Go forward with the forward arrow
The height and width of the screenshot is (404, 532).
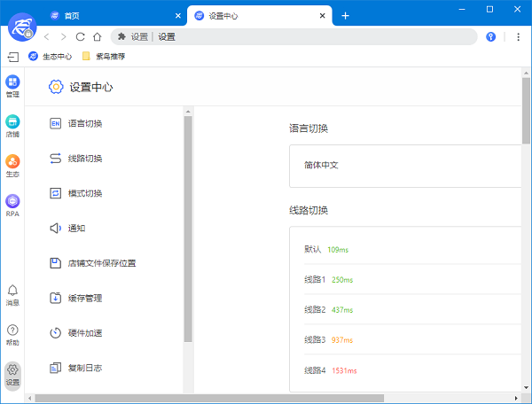click(63, 36)
